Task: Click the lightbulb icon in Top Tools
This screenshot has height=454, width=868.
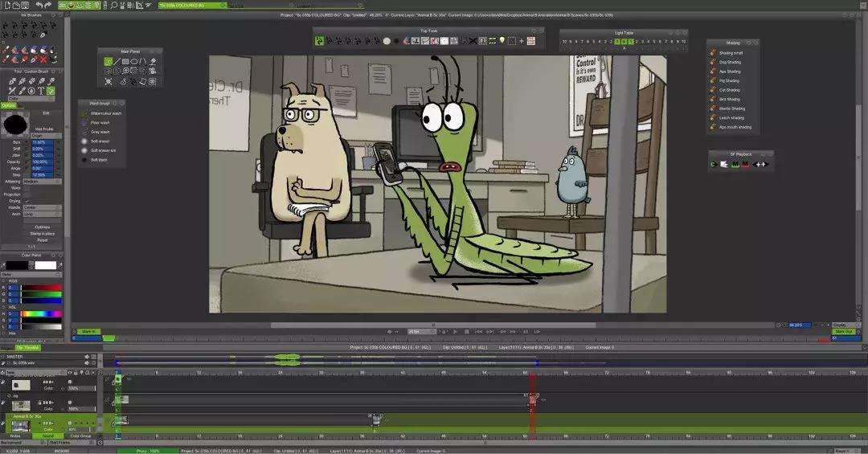Action: pyautogui.click(x=502, y=40)
